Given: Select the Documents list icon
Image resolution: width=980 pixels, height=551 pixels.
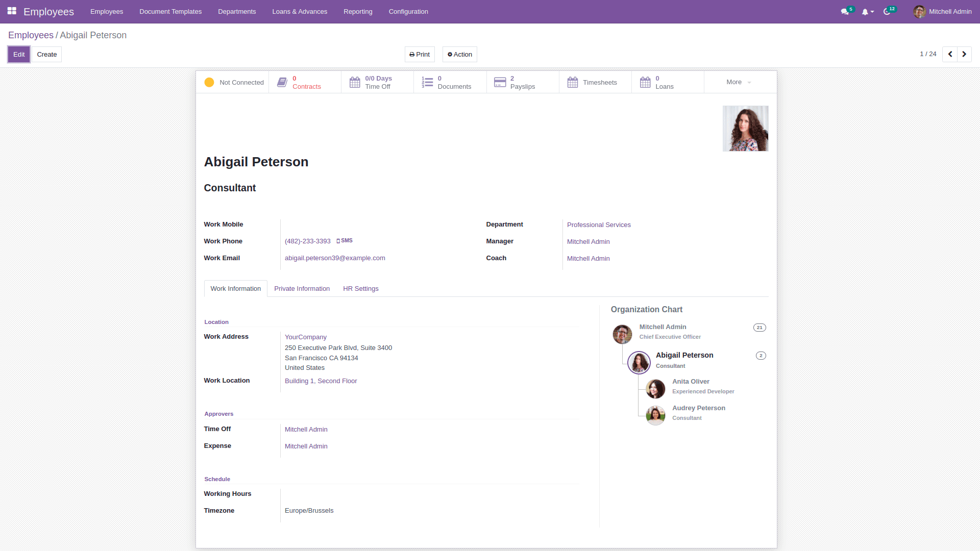Looking at the screenshot, I should click(428, 82).
